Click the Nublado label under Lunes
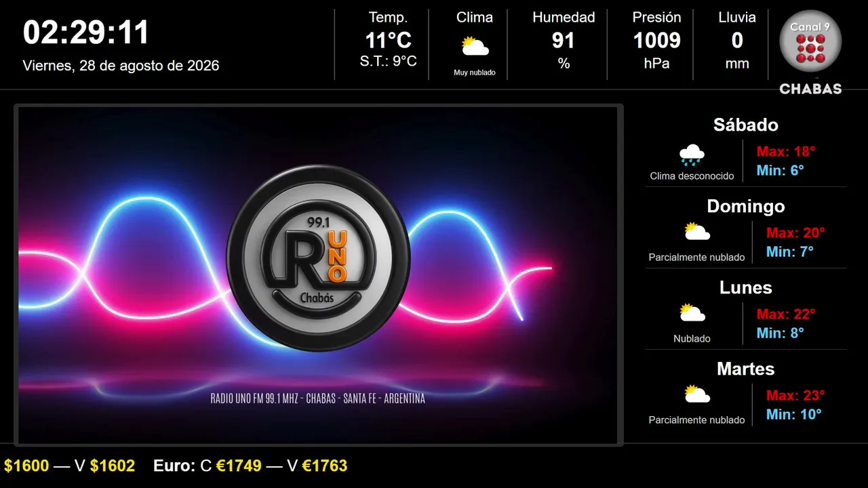The height and width of the screenshot is (488, 868). pyautogui.click(x=692, y=339)
